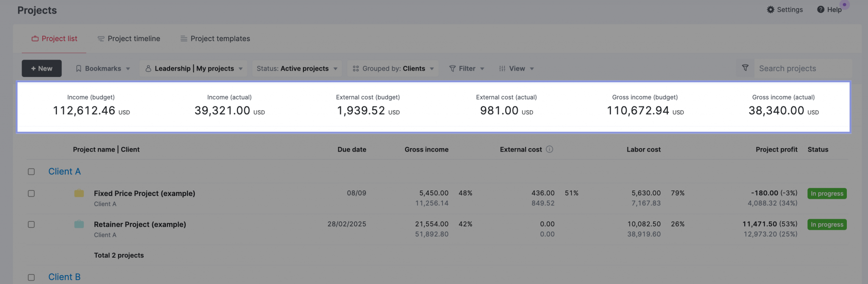Tick the Client B group checkbox
This screenshot has width=868, height=284.
[31, 277]
